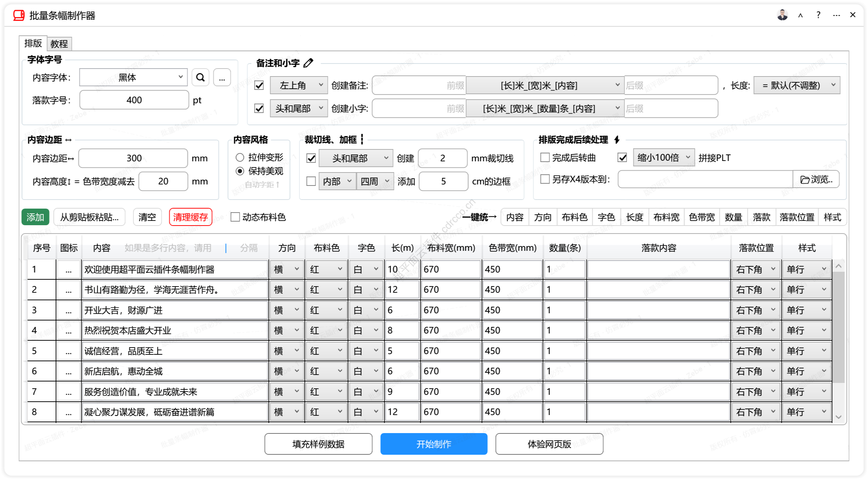Image resolution: width=868 pixels, height=480 pixels.
Task: Click the lightning icon beside 排版完成后续处理
Action: (617, 140)
